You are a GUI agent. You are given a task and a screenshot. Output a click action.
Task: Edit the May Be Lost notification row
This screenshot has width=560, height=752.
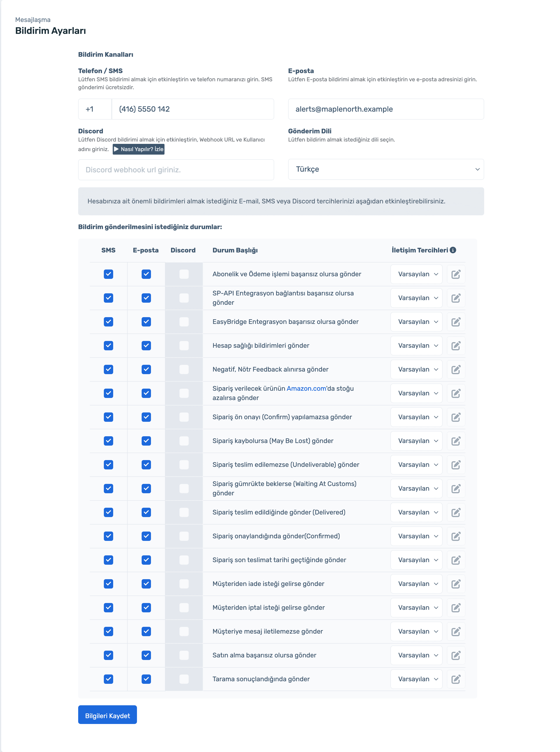point(456,441)
